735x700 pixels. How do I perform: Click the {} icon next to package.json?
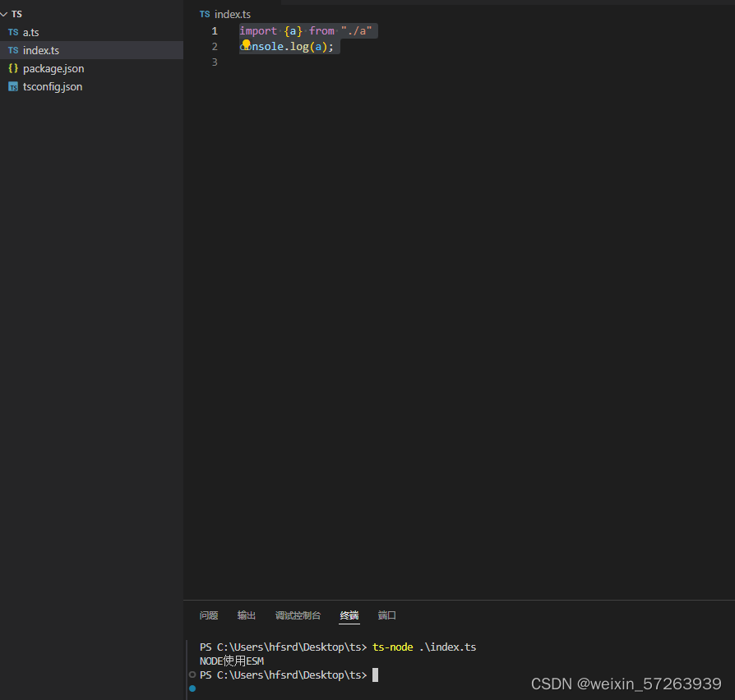point(12,68)
